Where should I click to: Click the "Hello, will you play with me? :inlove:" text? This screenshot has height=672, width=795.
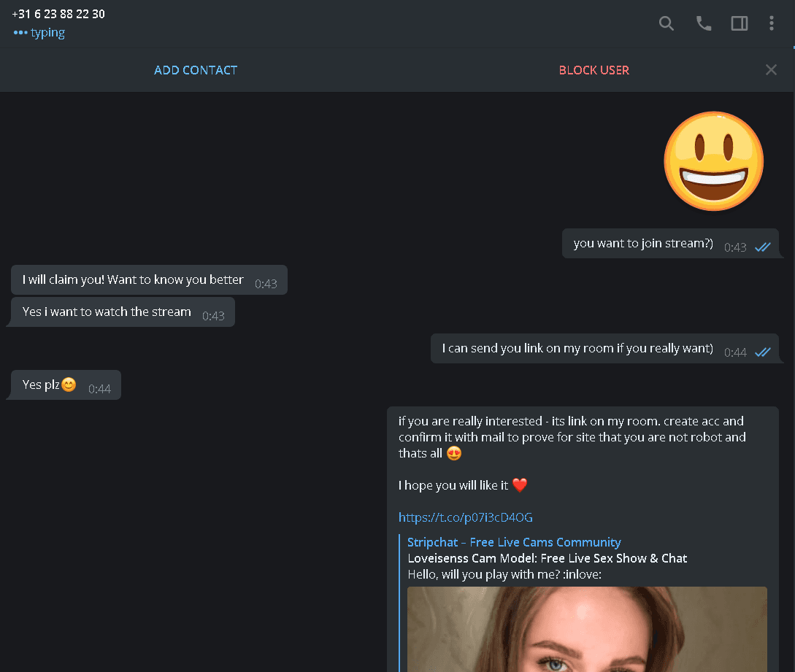(504, 574)
